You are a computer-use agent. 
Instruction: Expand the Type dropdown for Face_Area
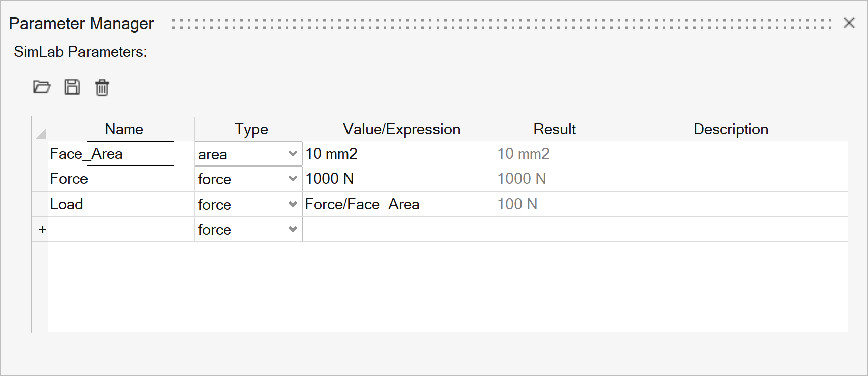pos(293,154)
